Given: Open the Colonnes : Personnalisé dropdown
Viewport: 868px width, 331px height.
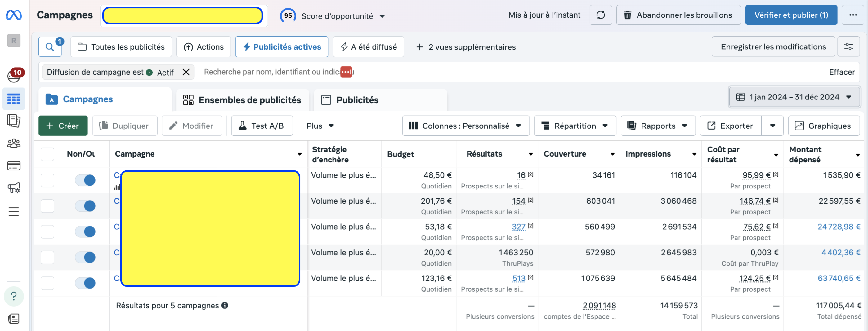Looking at the screenshot, I should coord(466,126).
